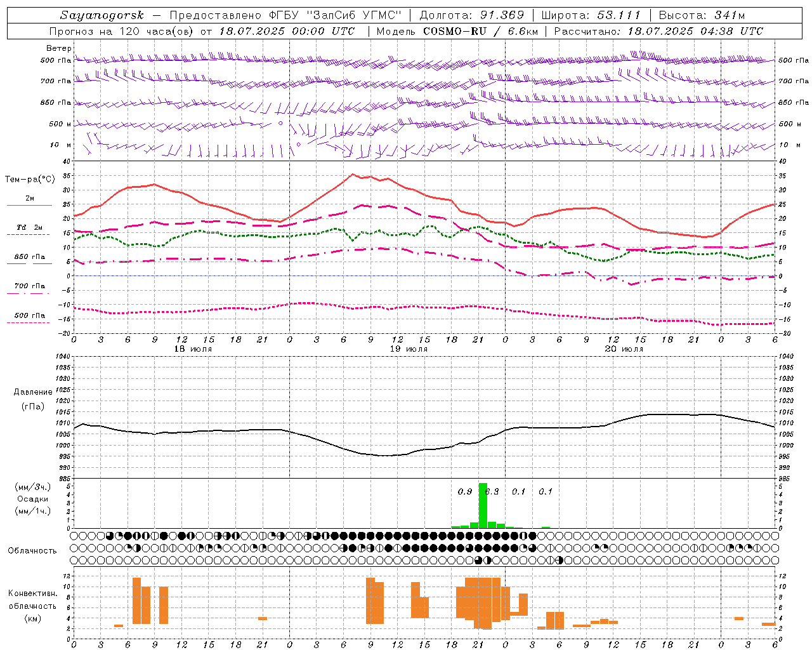Click the '850 гПа' temperature legend entry
812x650 pixels.
tap(30, 257)
